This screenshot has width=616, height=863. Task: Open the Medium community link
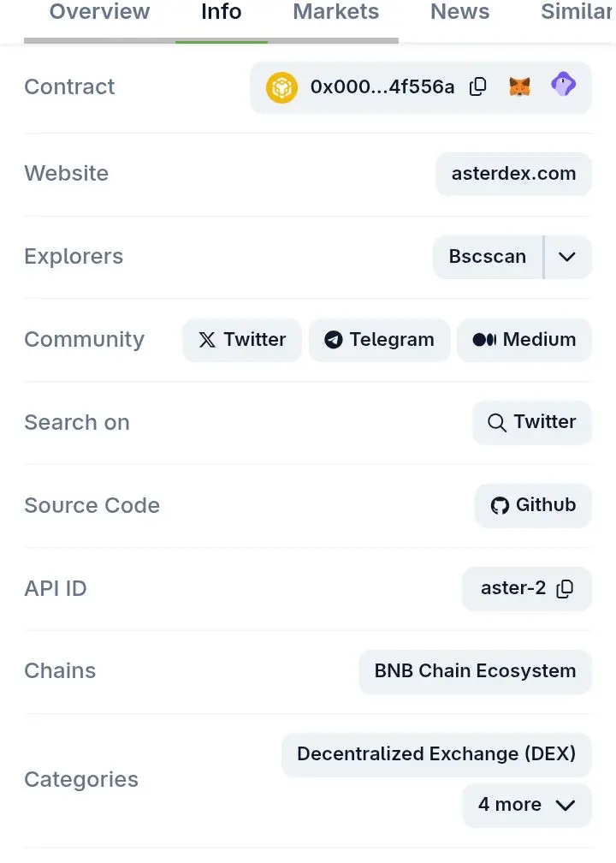click(x=524, y=340)
